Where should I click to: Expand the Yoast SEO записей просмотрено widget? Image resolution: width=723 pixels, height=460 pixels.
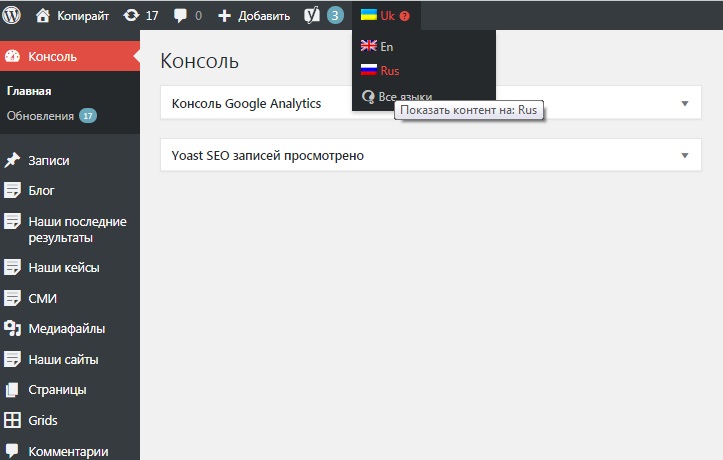pyautogui.click(x=685, y=155)
